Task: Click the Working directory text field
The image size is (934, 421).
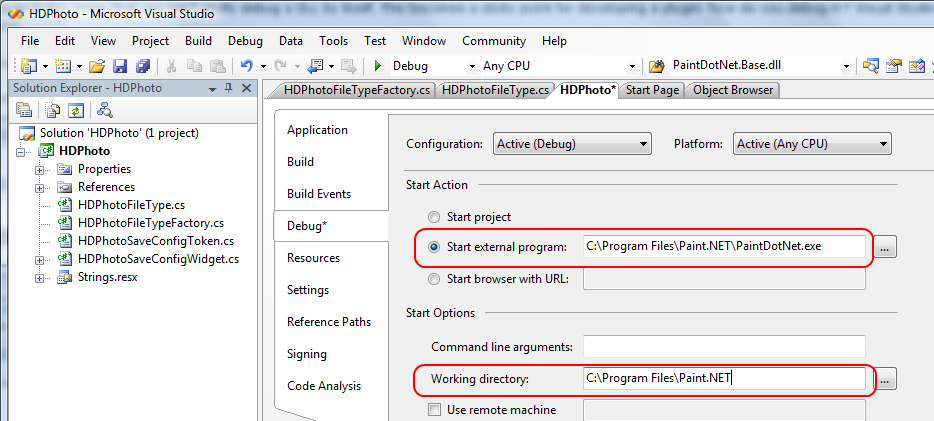Action: pos(724,378)
